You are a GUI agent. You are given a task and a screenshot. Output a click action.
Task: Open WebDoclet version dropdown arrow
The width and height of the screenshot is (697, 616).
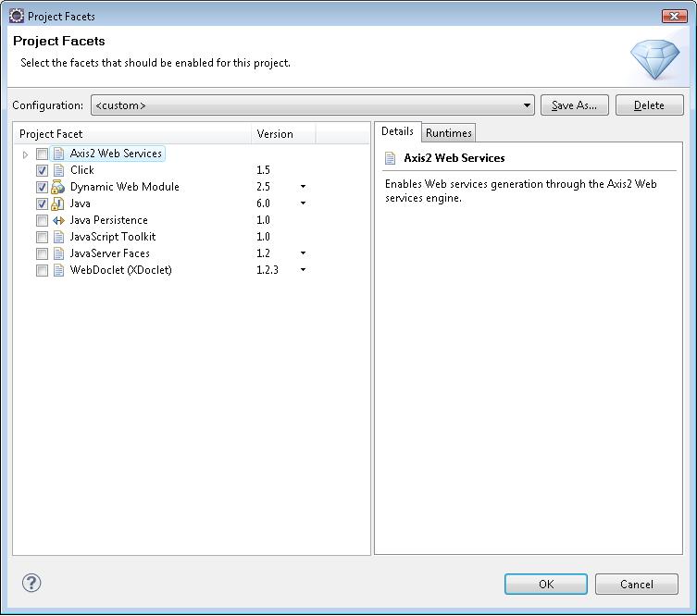[304, 269]
